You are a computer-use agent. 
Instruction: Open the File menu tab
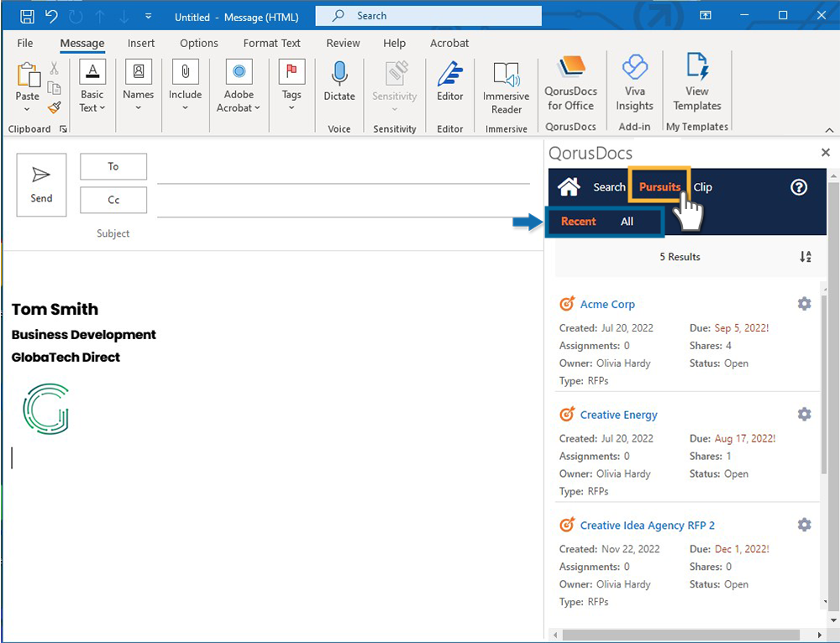25,44
